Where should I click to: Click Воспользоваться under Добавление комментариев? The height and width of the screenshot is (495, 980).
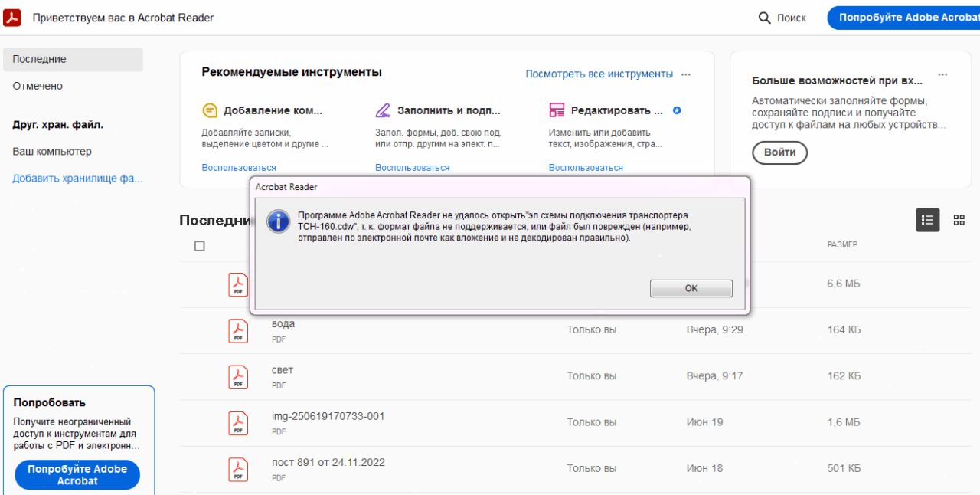(x=239, y=167)
